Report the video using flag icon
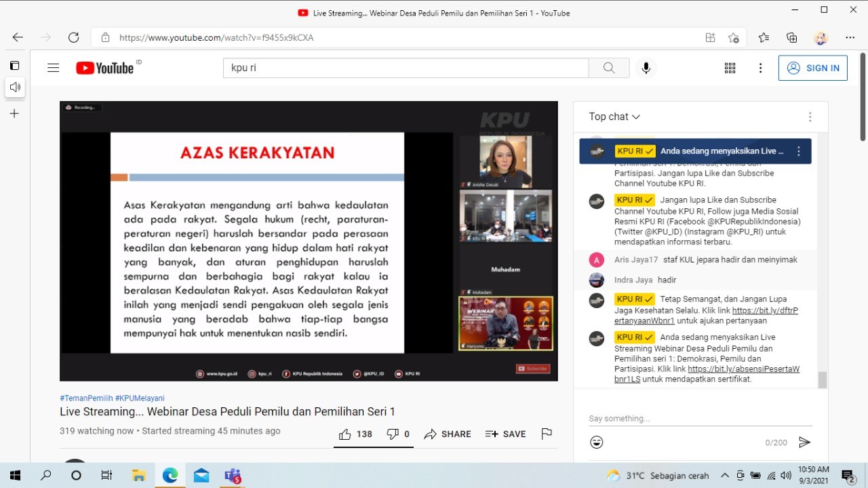 pos(547,434)
